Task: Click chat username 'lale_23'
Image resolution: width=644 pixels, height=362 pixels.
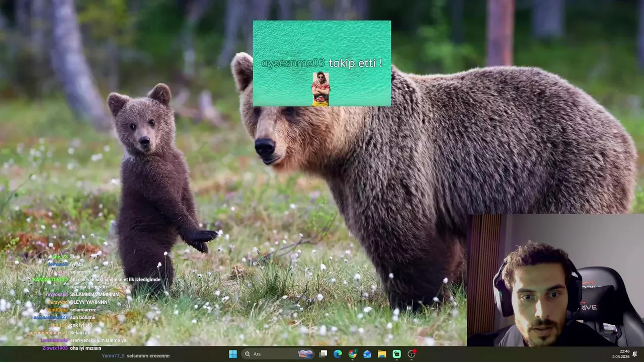Action: click(x=59, y=256)
